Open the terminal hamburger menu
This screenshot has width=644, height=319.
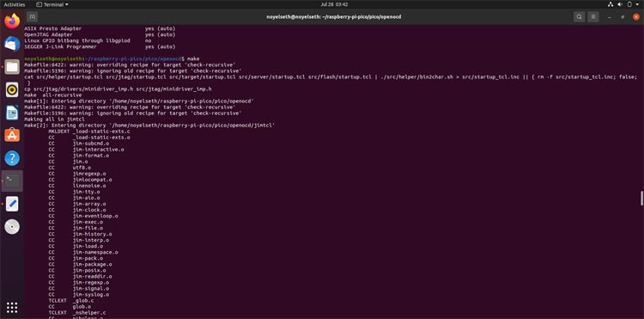[x=593, y=17]
